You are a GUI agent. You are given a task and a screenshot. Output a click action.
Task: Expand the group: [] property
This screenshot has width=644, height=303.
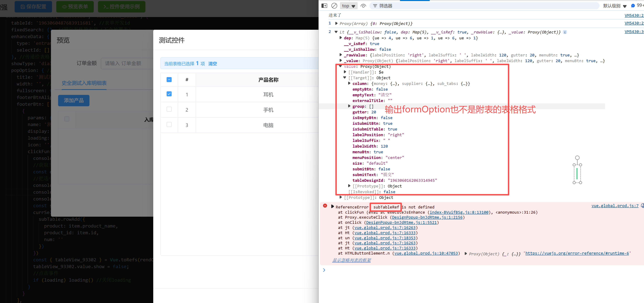[x=349, y=106]
